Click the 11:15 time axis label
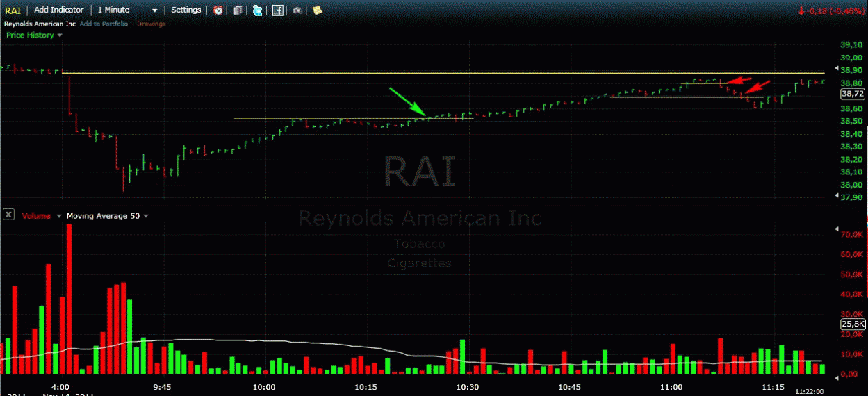868x396 pixels. [x=773, y=387]
